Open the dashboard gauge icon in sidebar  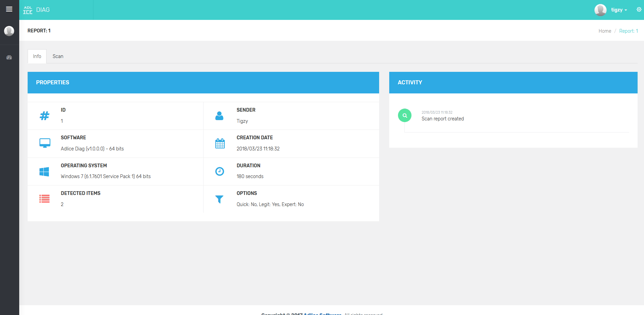pos(9,57)
